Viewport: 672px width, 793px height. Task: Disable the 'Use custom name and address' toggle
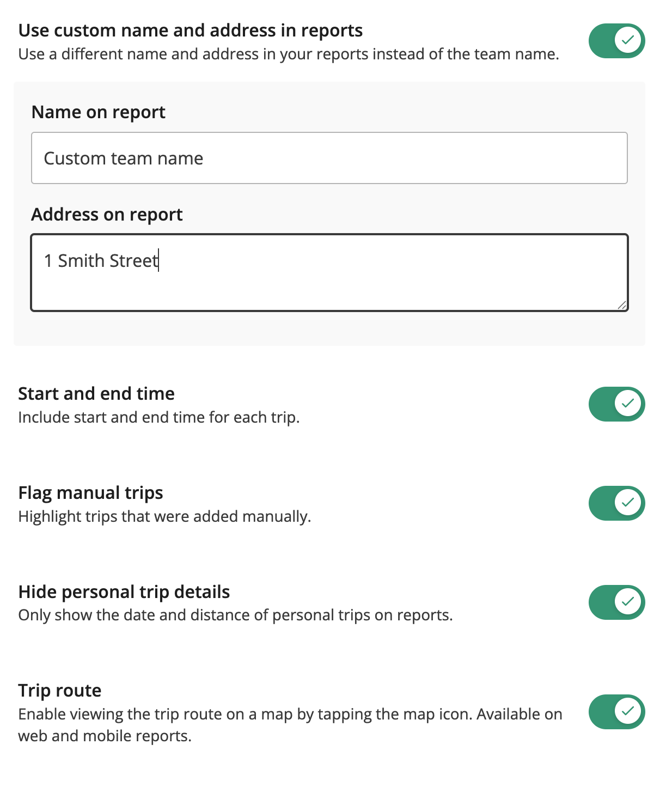(x=616, y=40)
